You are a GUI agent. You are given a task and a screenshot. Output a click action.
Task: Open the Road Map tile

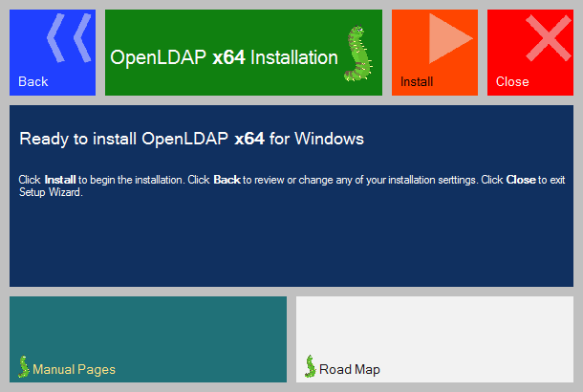[x=435, y=339]
